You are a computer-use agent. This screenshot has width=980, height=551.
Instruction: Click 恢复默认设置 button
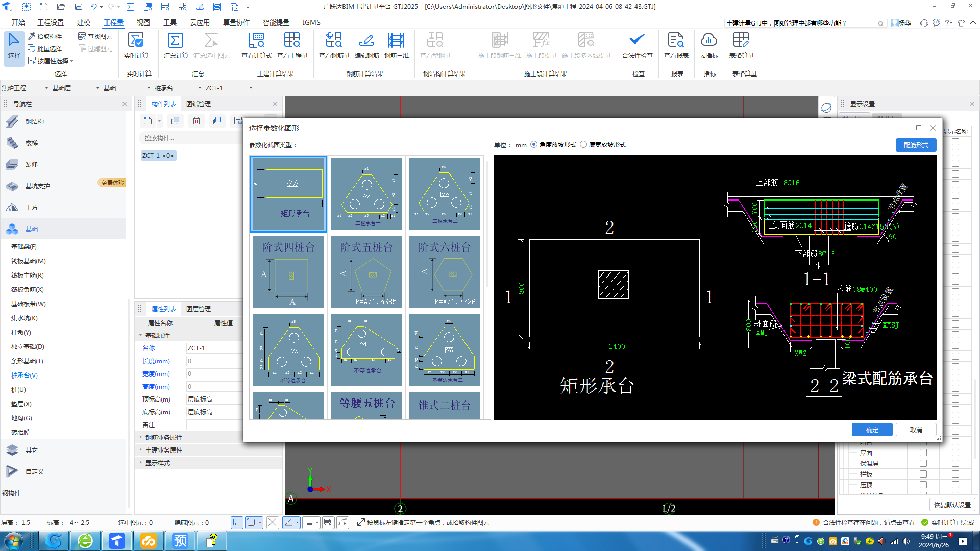pos(952,505)
